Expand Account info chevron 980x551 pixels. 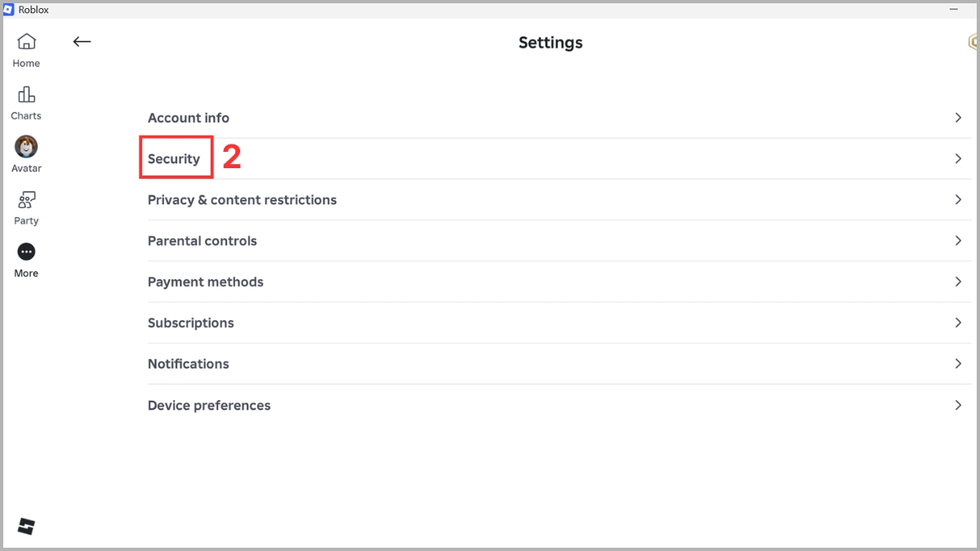pos(958,118)
